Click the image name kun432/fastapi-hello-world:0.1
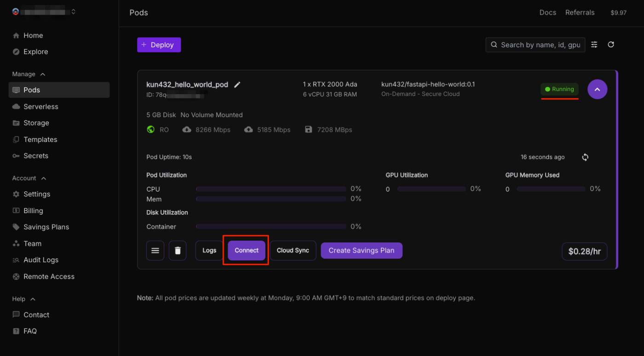 tap(428, 85)
